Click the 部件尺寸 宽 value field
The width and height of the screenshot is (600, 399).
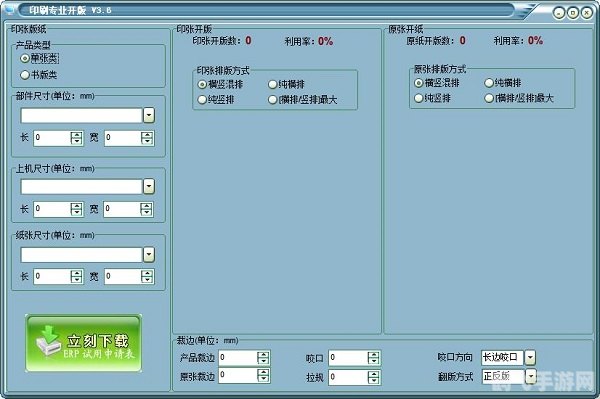tap(123, 138)
